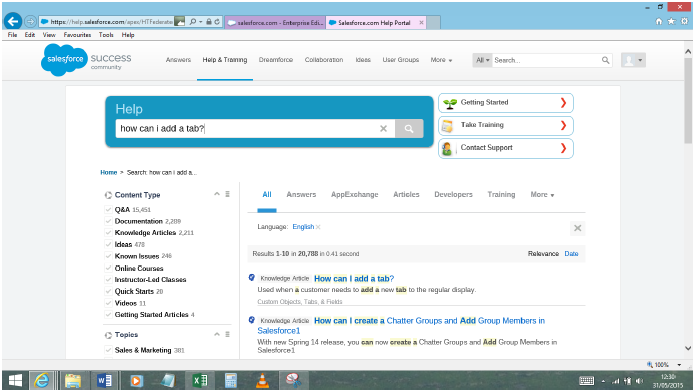Toggle the Q&A content type checkbox
This screenshot has height=392, width=694.
tap(108, 210)
